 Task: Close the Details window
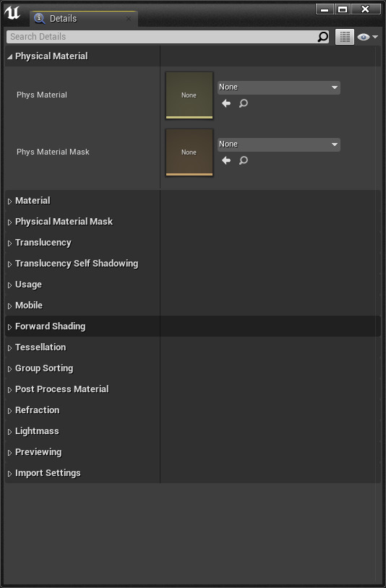pyautogui.click(x=366, y=9)
